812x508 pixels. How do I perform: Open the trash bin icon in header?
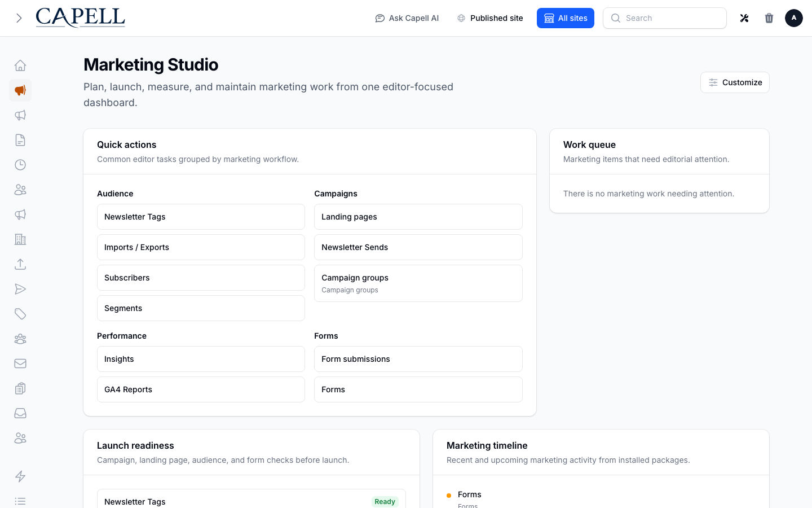[769, 18]
